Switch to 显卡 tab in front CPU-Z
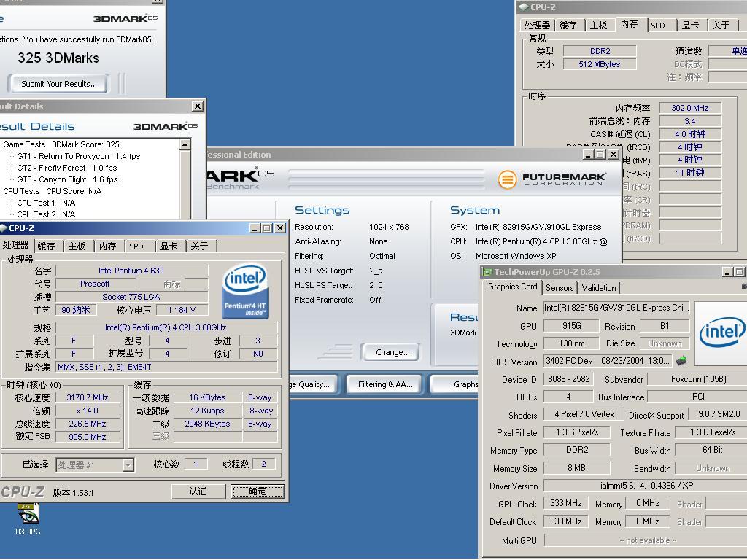This screenshot has width=747, height=560. pos(169,246)
